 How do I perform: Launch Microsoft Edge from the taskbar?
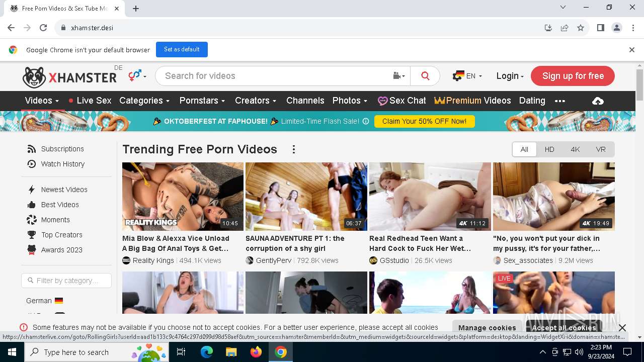coord(207,352)
